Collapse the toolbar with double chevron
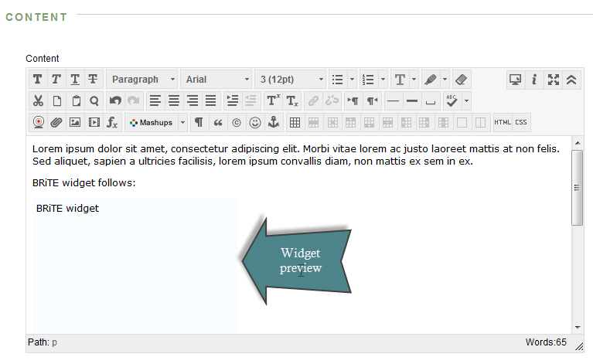Viewport: 593px width, 364px height. (571, 80)
